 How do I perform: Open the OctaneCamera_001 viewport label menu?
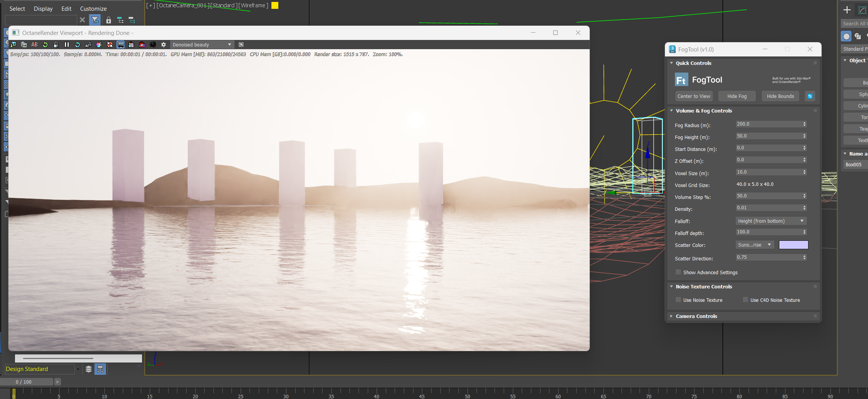[183, 5]
